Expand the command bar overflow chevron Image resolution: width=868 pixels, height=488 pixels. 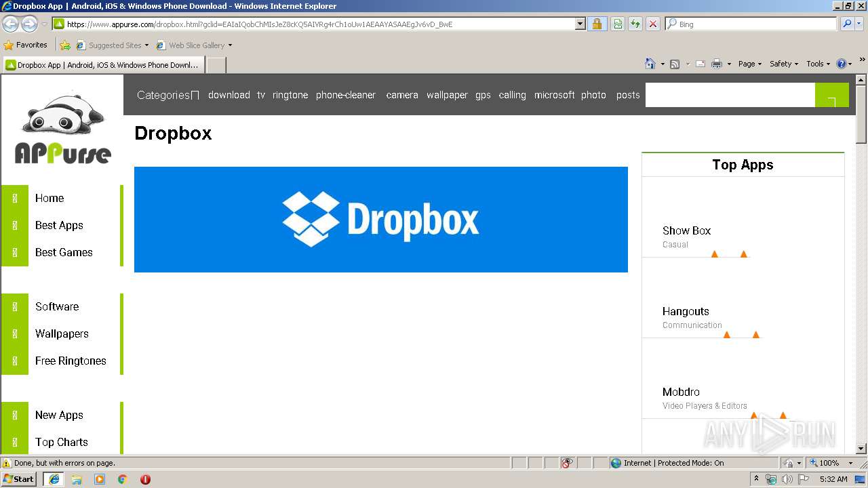pos(862,60)
